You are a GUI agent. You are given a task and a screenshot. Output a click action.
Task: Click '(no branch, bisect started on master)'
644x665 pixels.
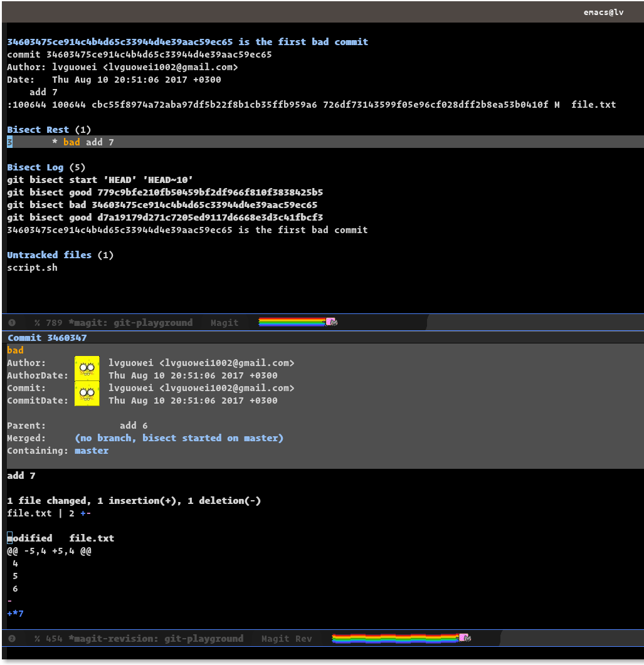click(x=179, y=438)
